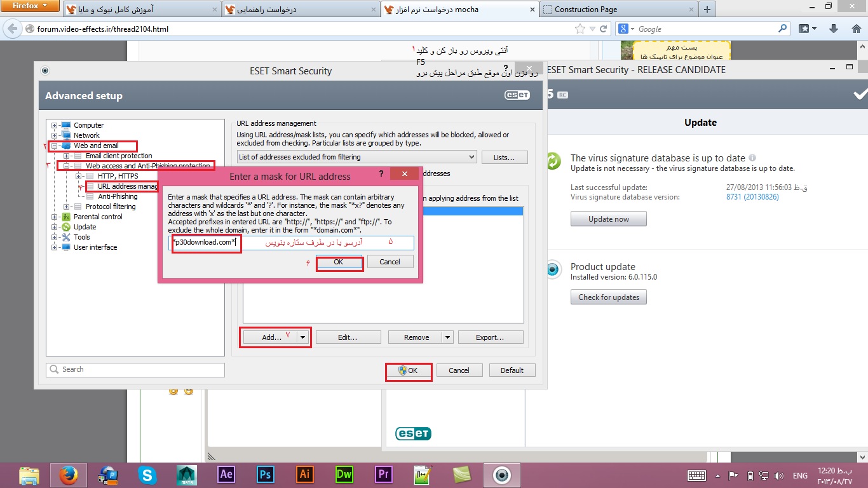Open Photoshop from the taskbar
The width and height of the screenshot is (868, 488).
click(x=266, y=475)
